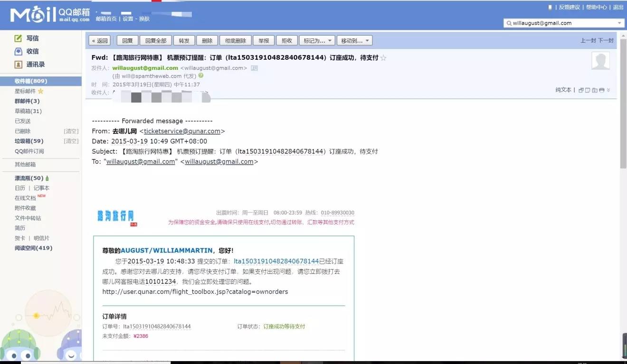Open the 草稿箱(31) drafts folder

click(28, 111)
